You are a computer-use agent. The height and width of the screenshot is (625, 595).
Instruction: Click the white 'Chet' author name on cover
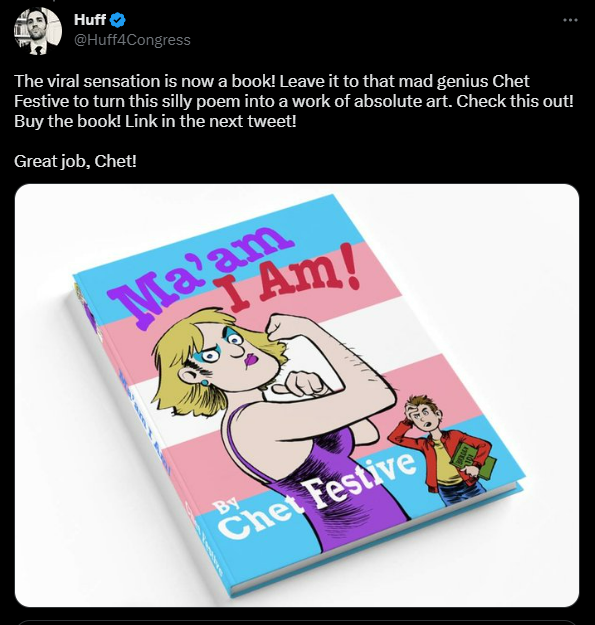[x=262, y=517]
